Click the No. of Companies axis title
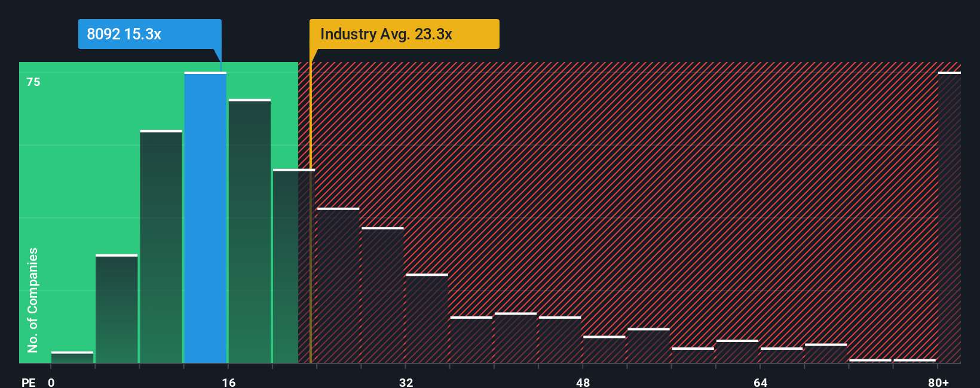This screenshot has width=980, height=388. pos(33,300)
